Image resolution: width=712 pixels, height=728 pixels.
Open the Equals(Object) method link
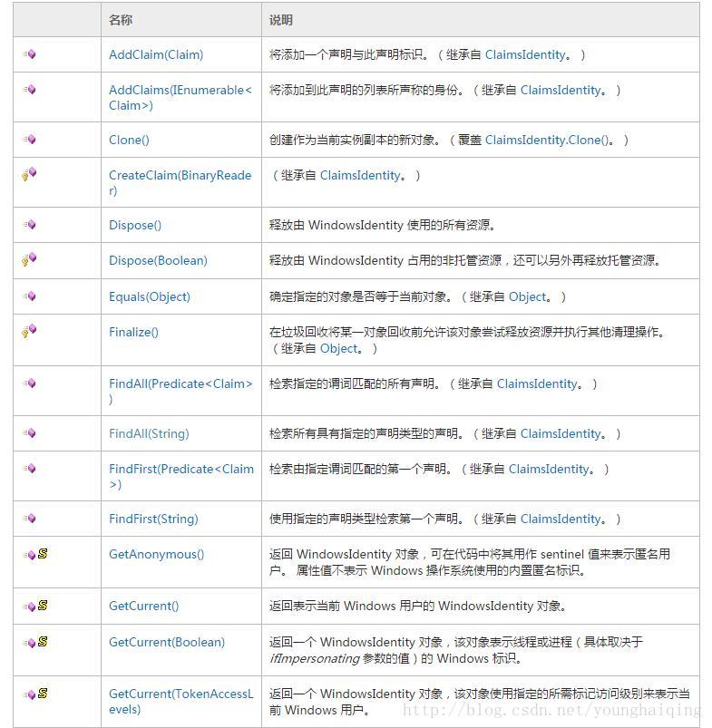tap(150, 296)
